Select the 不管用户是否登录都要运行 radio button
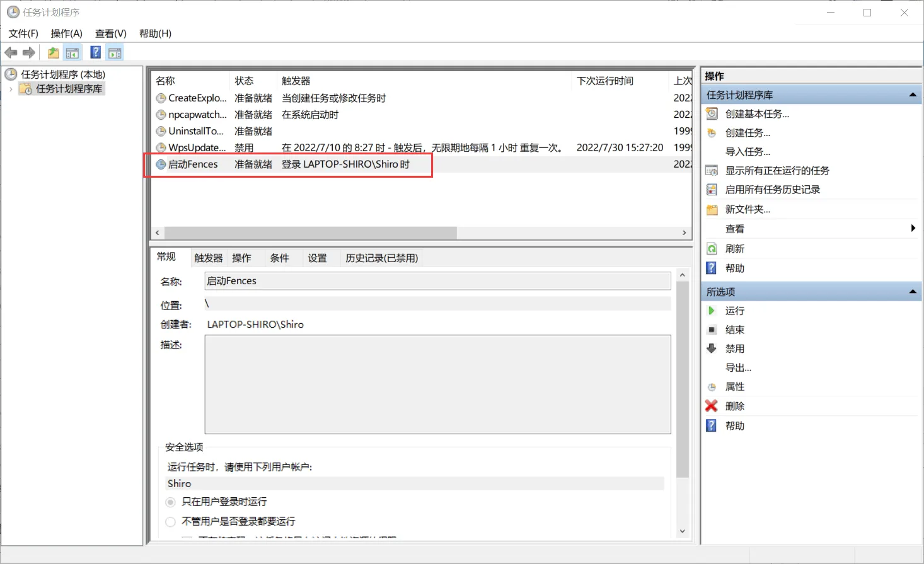 (x=171, y=522)
